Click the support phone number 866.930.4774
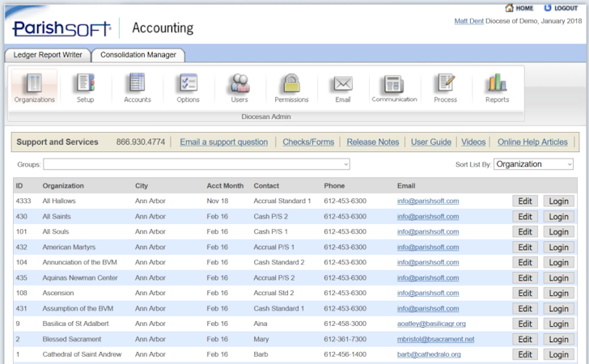589x364 pixels. [x=141, y=142]
